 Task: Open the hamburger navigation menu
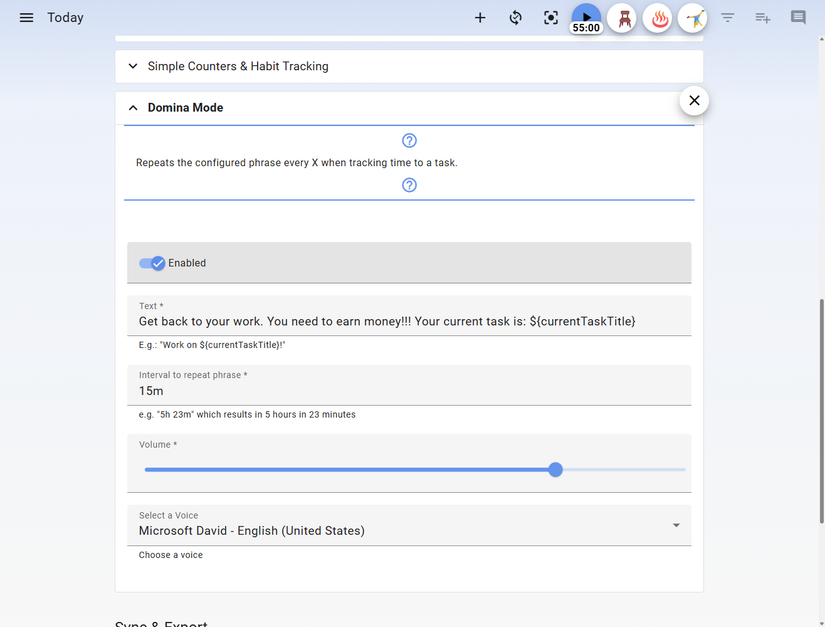click(x=26, y=16)
